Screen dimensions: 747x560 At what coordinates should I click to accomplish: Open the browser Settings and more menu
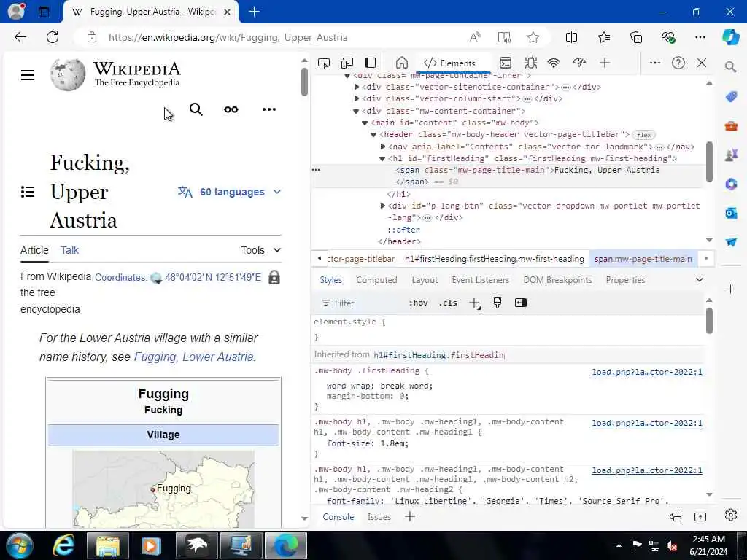[700, 37]
